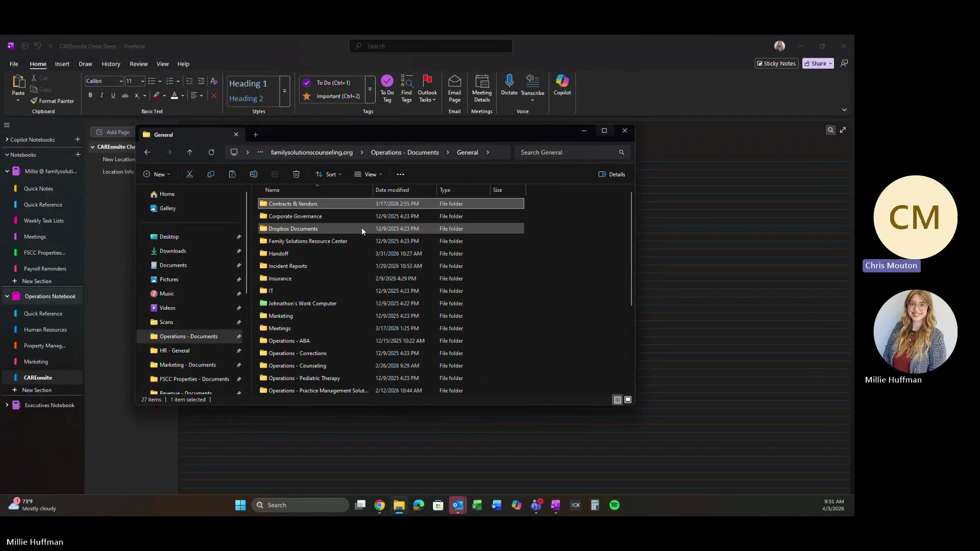Viewport: 980px width, 551px height.
Task: Expand the Styles gallery dropdown
Action: 284,91
